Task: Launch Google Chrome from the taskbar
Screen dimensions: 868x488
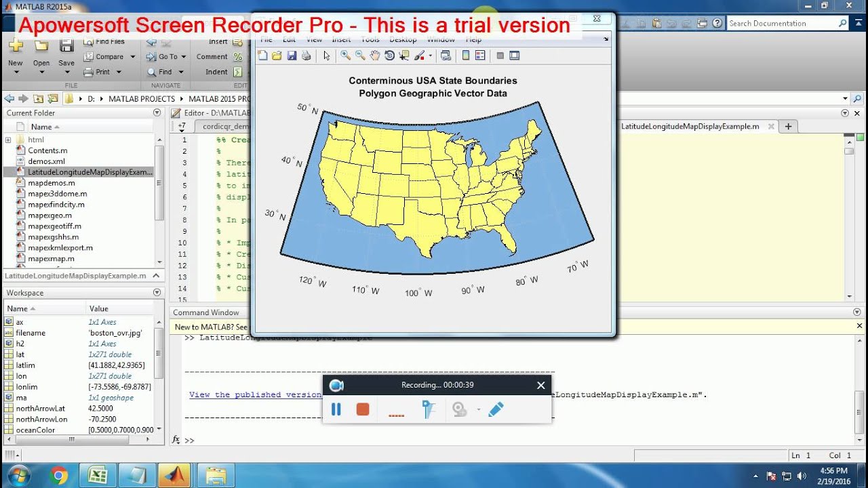Action: (59, 476)
